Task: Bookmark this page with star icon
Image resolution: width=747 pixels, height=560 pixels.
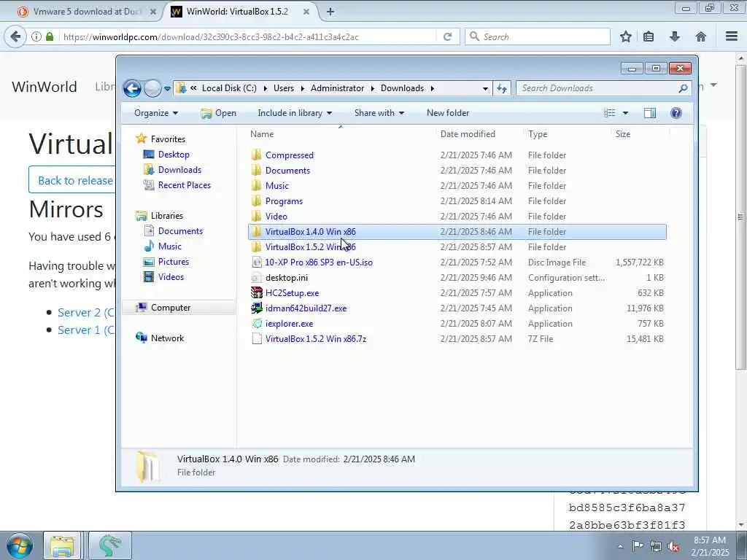Action: (x=625, y=36)
